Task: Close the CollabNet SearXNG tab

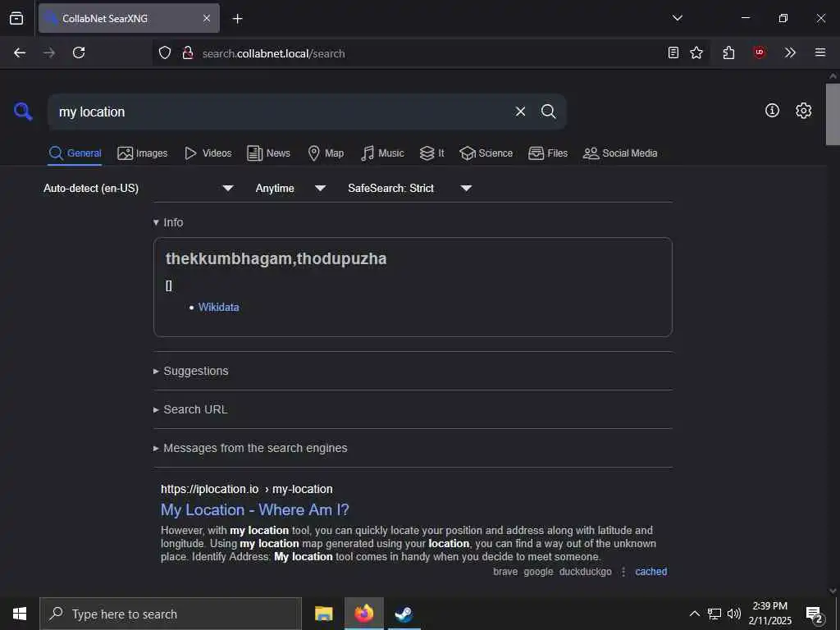Action: point(207,18)
